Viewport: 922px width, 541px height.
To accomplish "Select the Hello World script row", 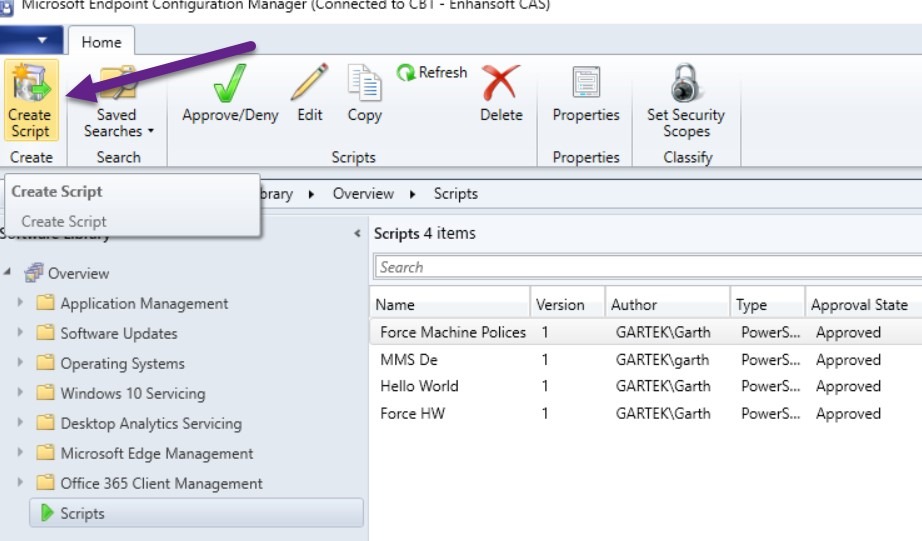I will pyautogui.click(x=646, y=386).
